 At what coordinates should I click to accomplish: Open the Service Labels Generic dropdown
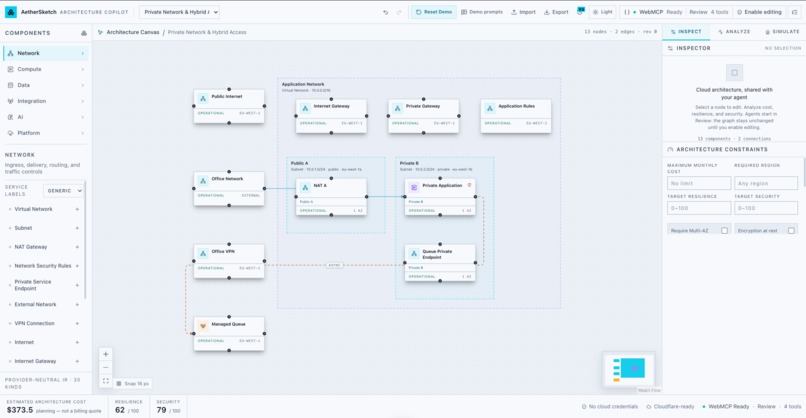pyautogui.click(x=64, y=191)
